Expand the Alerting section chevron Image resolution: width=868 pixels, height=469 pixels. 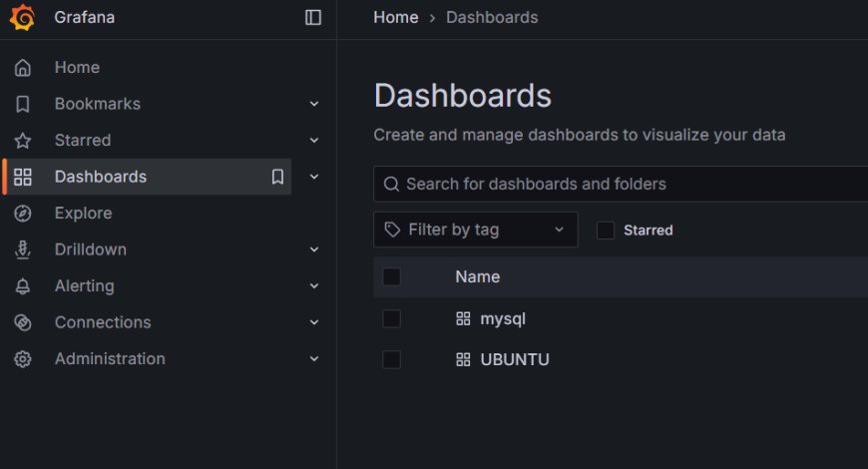click(314, 286)
